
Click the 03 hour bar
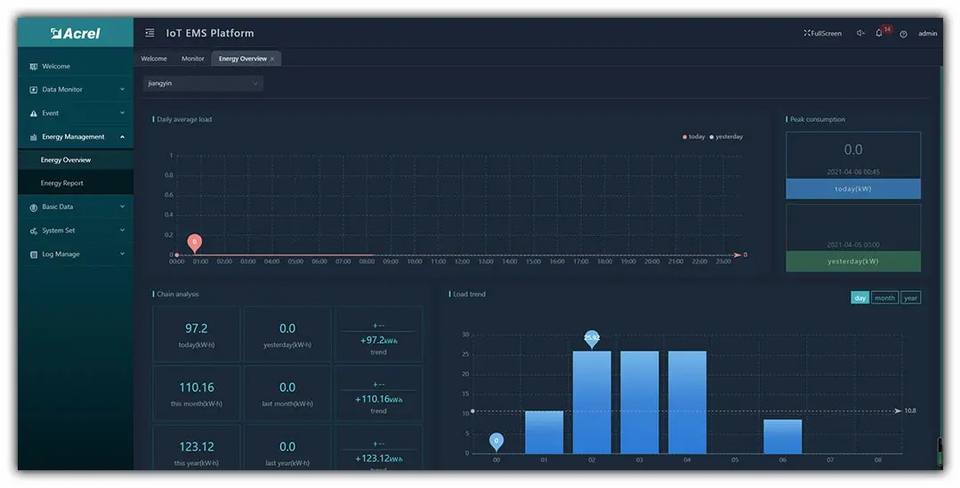[640, 402]
